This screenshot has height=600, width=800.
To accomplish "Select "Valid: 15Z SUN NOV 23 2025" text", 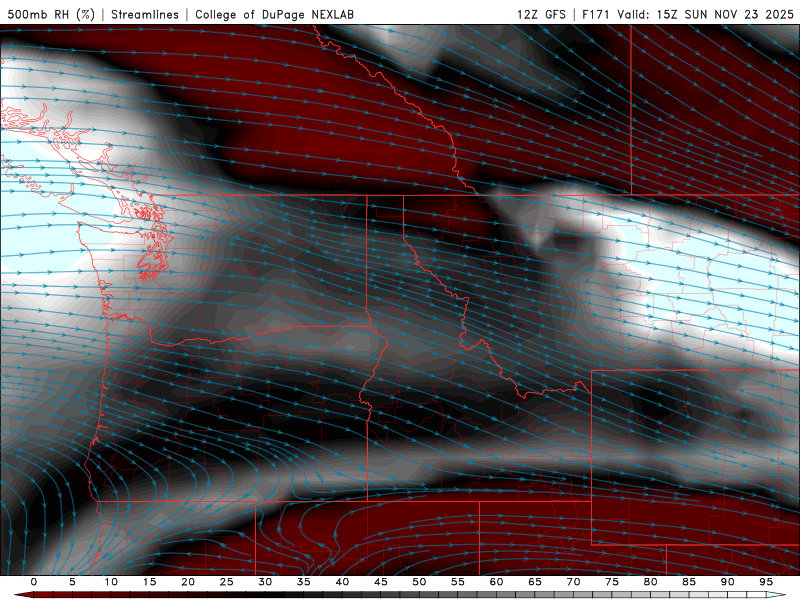I will click(x=706, y=14).
